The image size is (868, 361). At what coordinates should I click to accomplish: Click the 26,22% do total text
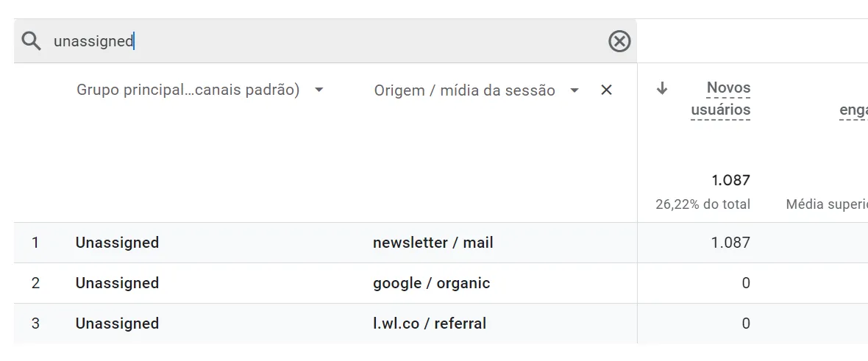coord(703,204)
